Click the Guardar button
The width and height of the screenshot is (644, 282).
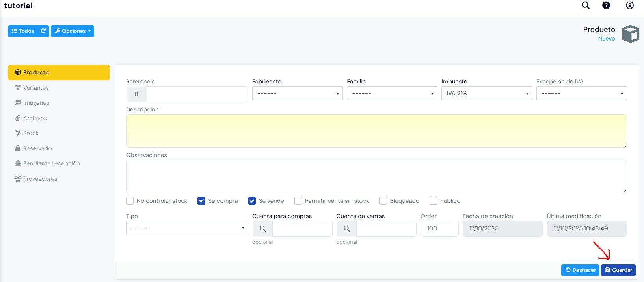(618, 270)
